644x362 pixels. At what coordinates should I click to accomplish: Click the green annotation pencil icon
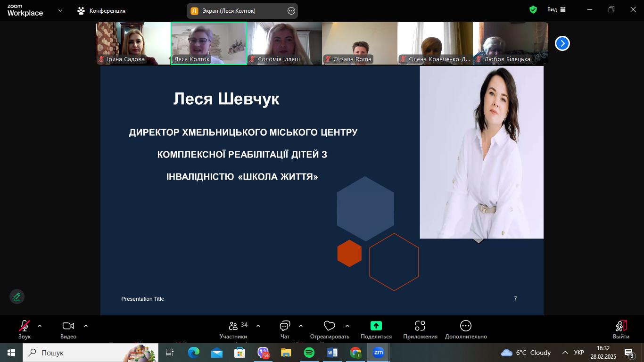point(17,296)
